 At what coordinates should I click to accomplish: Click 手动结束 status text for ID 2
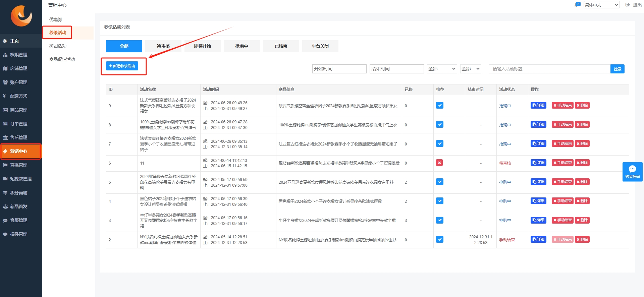(x=507, y=240)
